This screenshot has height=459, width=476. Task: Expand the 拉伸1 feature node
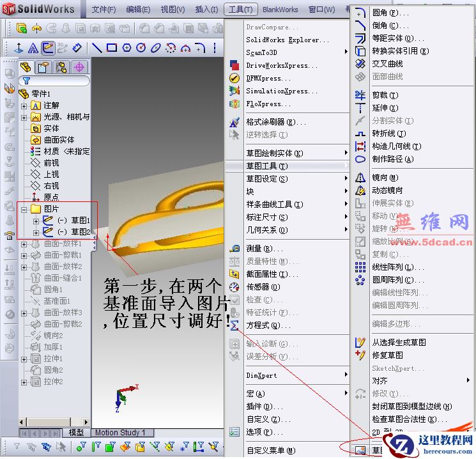(24, 359)
